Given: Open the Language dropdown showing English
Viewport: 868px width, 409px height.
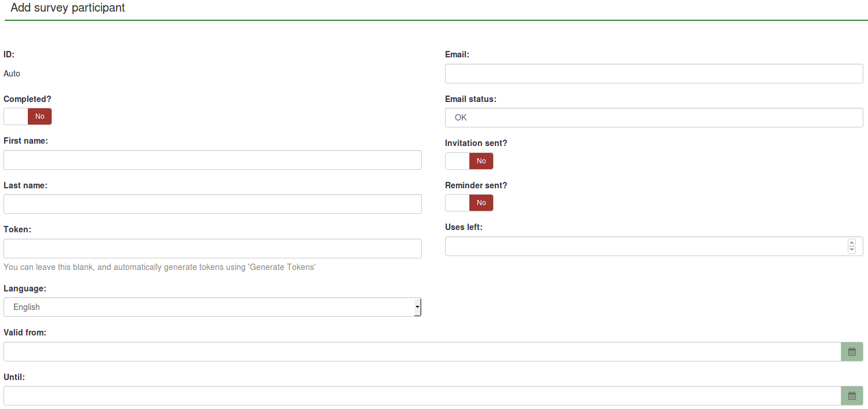Looking at the screenshot, I should (x=209, y=307).
